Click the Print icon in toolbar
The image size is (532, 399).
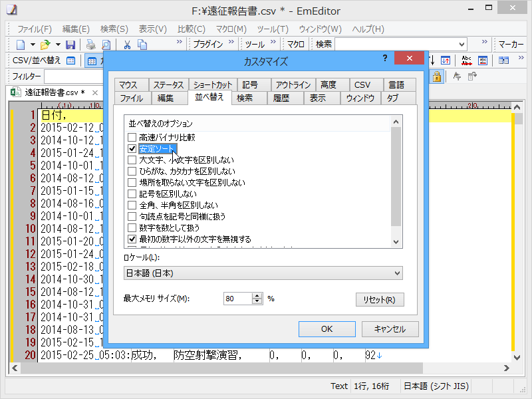click(x=90, y=45)
